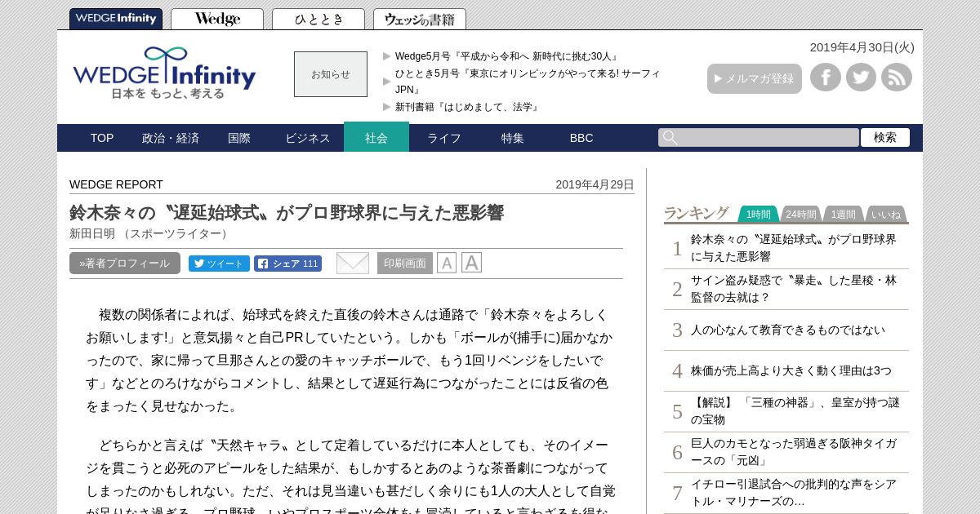Open the ひととき5月号 news link
The image size is (980, 514).
[528, 82]
